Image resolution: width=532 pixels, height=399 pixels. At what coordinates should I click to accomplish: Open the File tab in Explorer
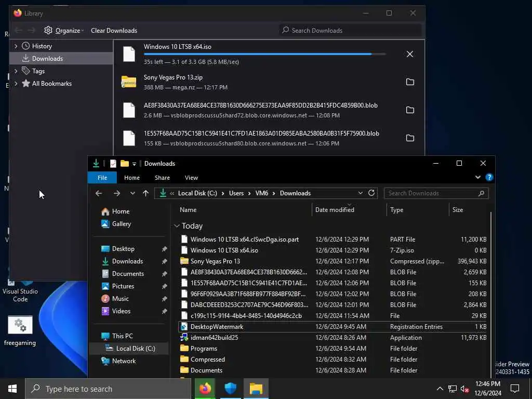[102, 178]
